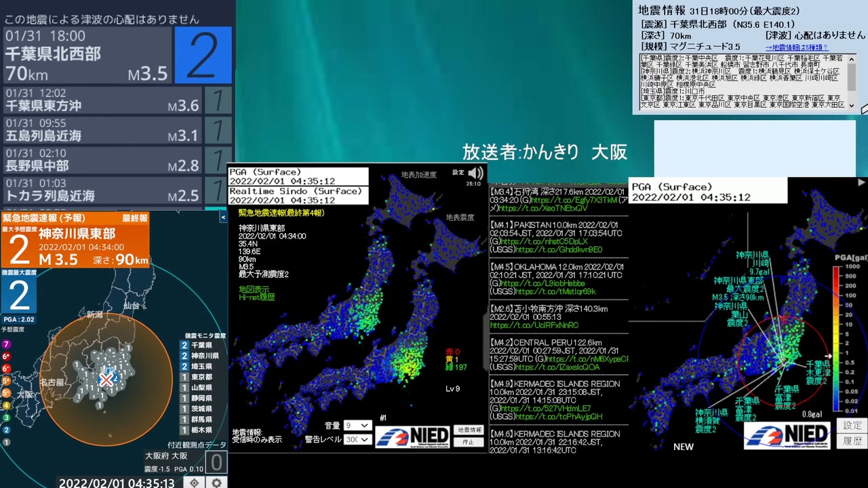Viewport: 868px width, 488px height.
Task: Click the play arrow above right PGA map
Action: pos(861,182)
